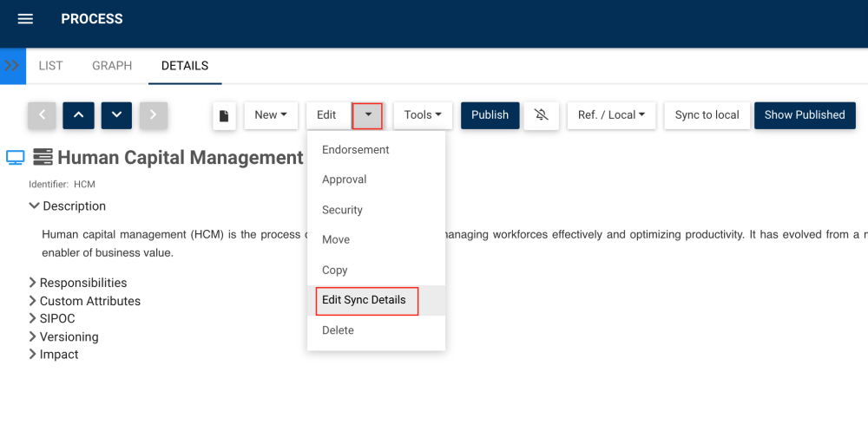
Task: Click the Edit dropdown caret button
Action: pos(367,115)
